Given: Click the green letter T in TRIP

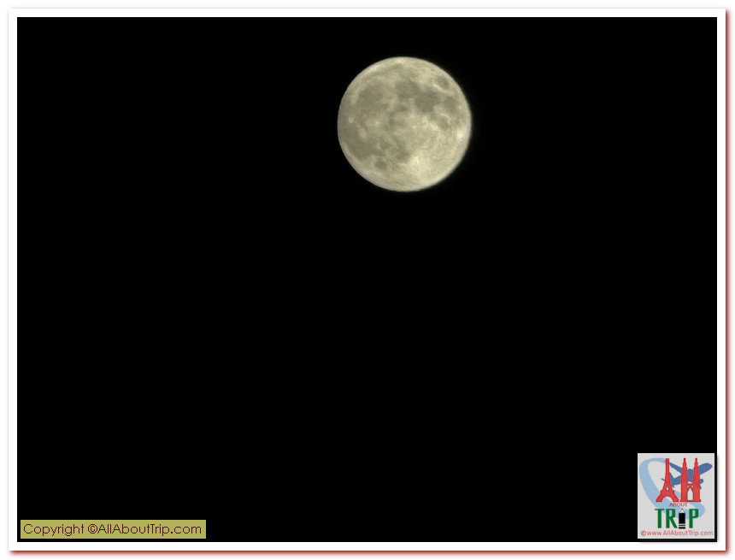Looking at the screenshot, I should [x=661, y=519].
